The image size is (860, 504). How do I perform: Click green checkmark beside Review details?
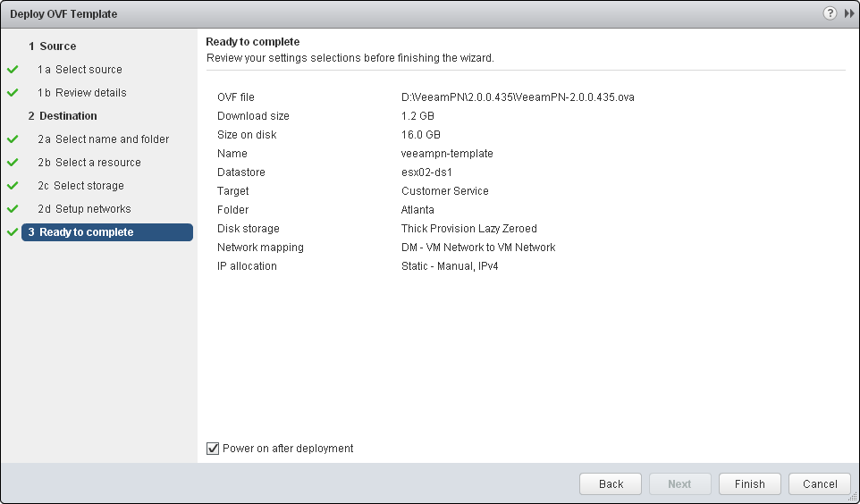point(13,93)
